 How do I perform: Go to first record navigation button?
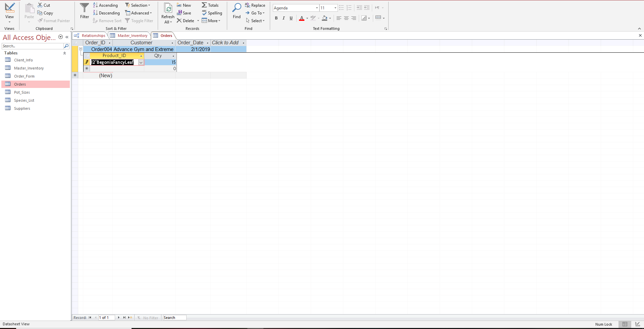[90, 318]
